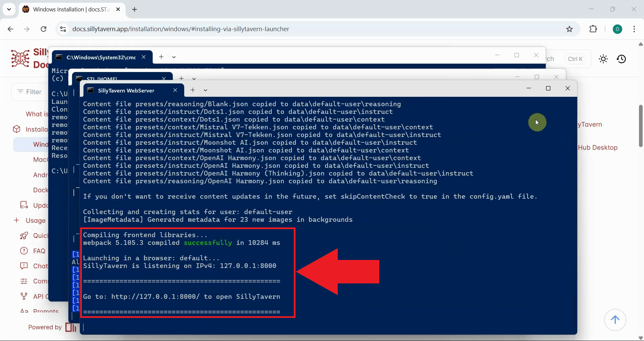The width and height of the screenshot is (644, 341).
Task: Open the Chrome profile avatar
Action: pos(617,29)
